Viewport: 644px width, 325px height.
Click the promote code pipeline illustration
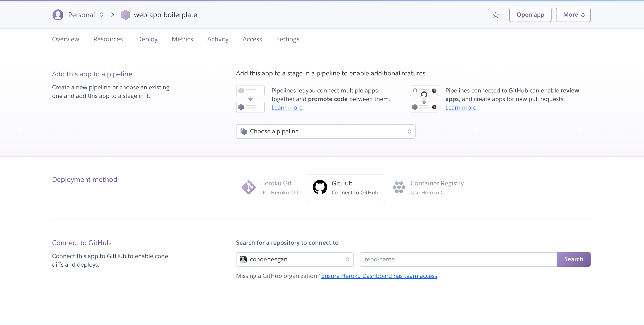pyautogui.click(x=250, y=99)
